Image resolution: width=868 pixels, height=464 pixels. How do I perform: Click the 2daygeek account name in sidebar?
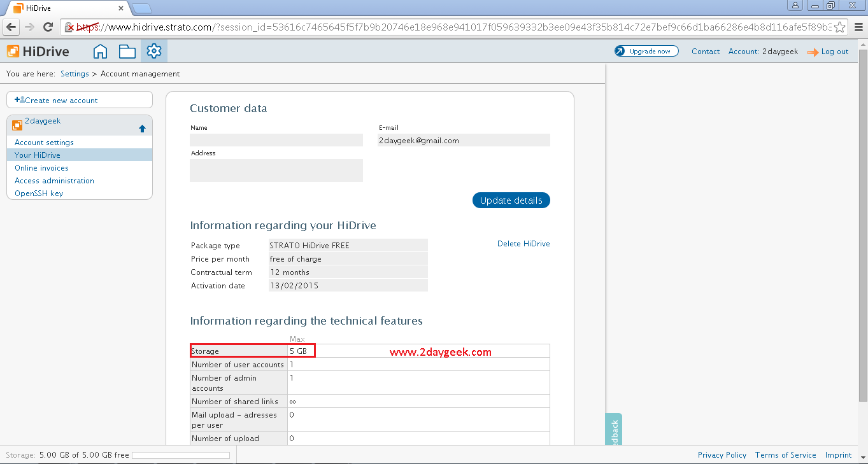click(x=43, y=121)
